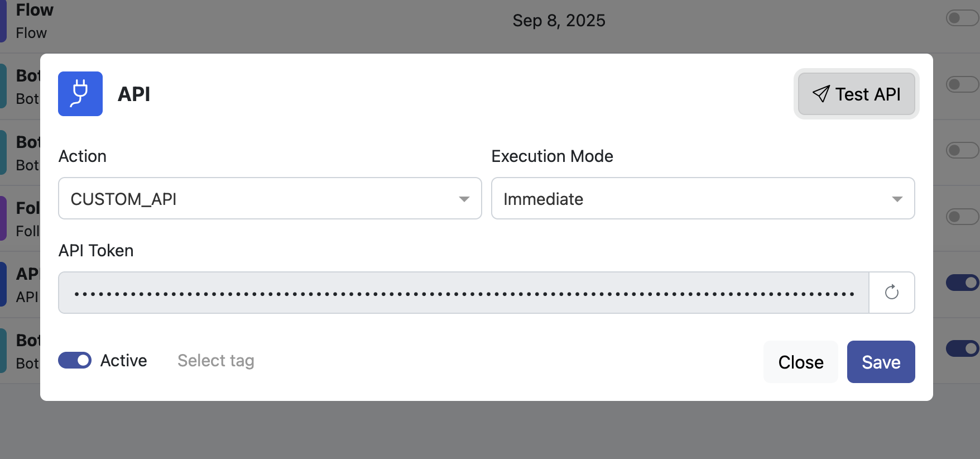This screenshot has width=980, height=459.
Task: Open the Select tag field
Action: (x=216, y=361)
